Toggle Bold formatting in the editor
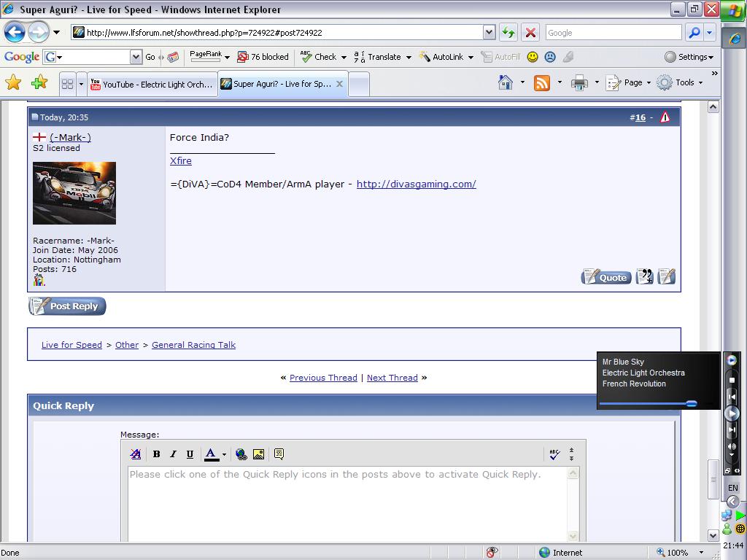 click(x=156, y=454)
